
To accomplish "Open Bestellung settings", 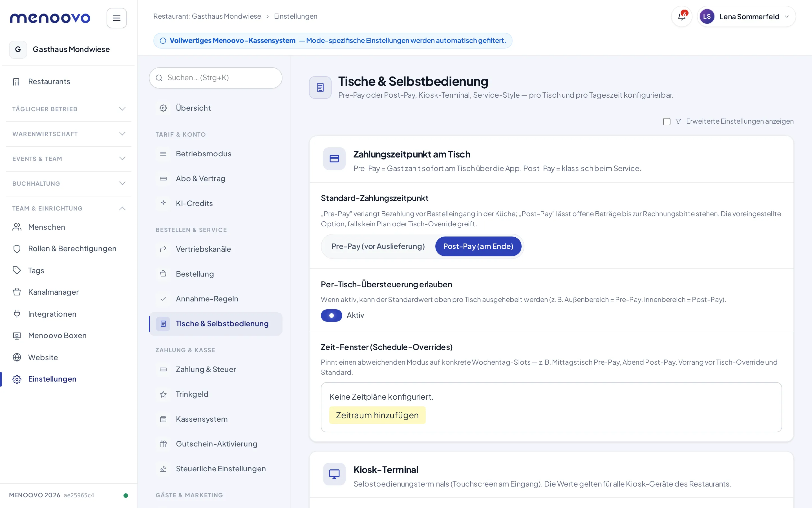I will point(215,274).
